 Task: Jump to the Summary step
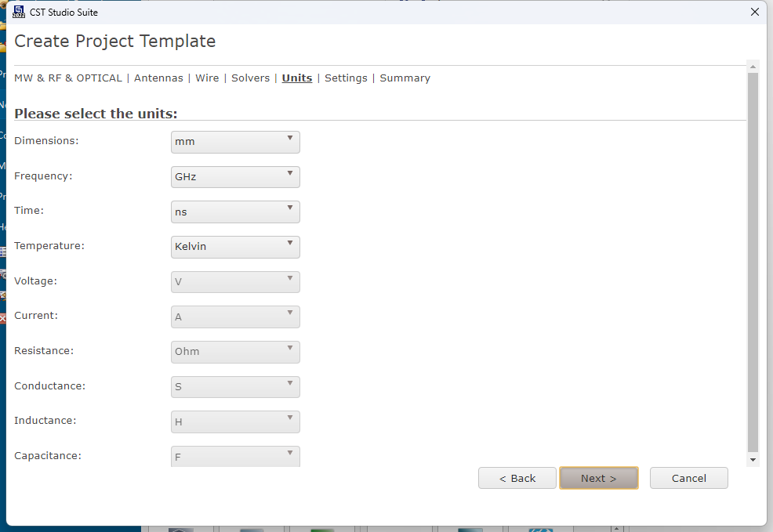tap(405, 78)
